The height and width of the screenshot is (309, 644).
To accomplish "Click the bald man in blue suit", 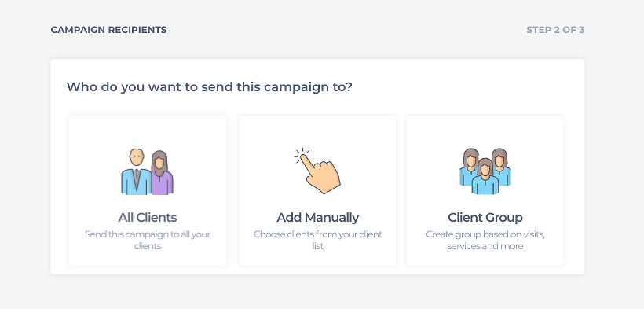I will click(136, 171).
